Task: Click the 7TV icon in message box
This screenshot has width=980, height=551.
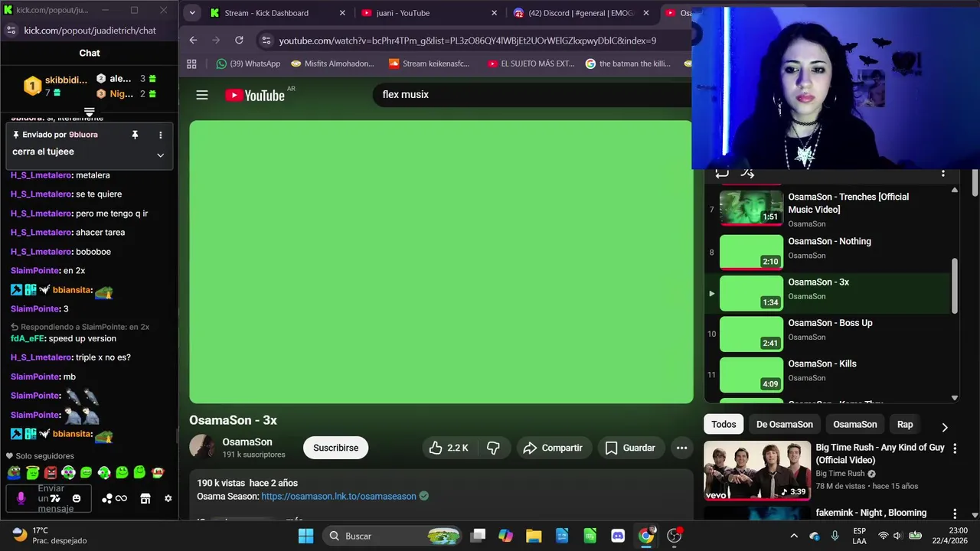Action: [55, 498]
